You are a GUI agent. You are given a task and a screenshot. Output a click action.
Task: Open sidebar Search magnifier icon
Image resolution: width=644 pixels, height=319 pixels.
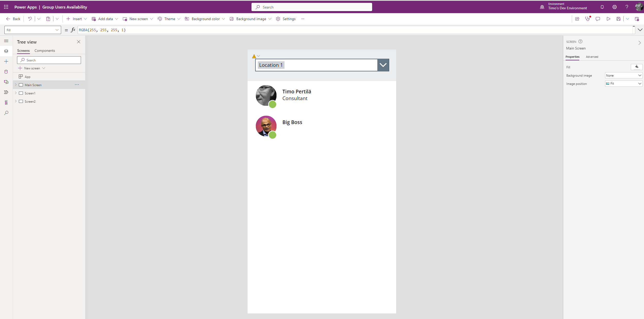6,113
